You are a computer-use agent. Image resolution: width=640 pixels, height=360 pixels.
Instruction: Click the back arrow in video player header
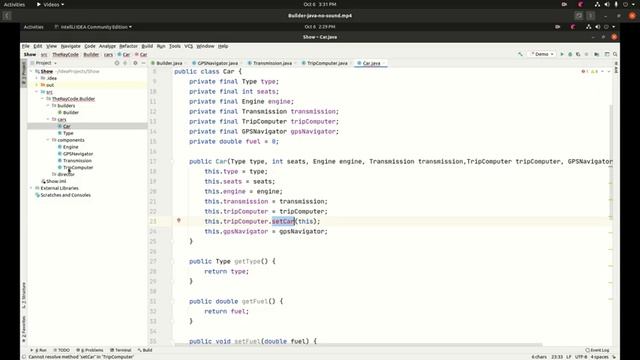pos(7,16)
